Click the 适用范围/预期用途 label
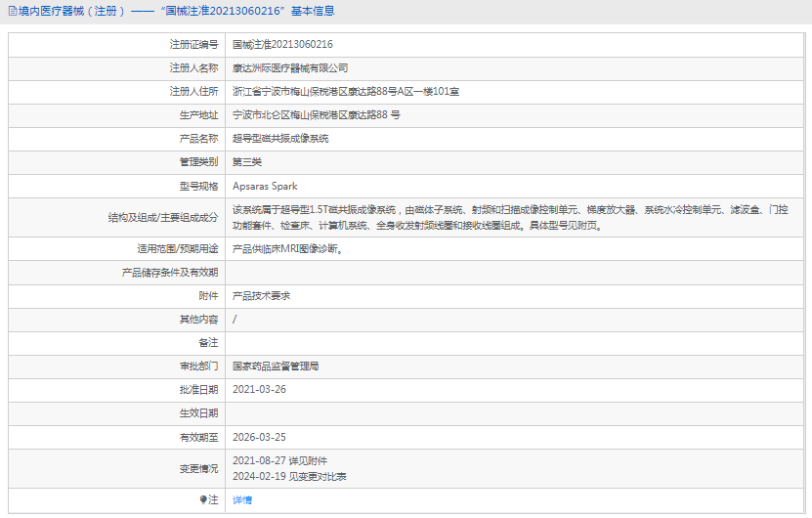This screenshot has width=812, height=518. 178,249
